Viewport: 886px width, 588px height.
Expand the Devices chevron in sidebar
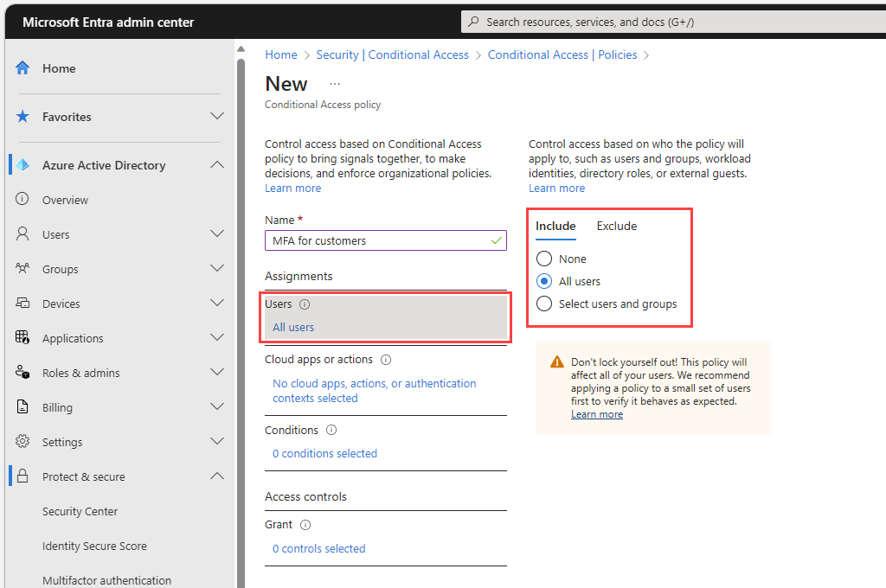pyautogui.click(x=217, y=303)
